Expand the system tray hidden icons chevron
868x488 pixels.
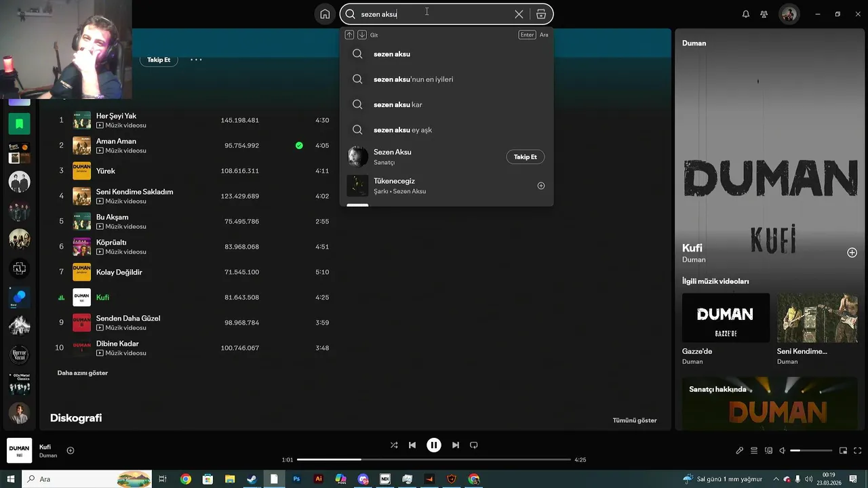776,479
